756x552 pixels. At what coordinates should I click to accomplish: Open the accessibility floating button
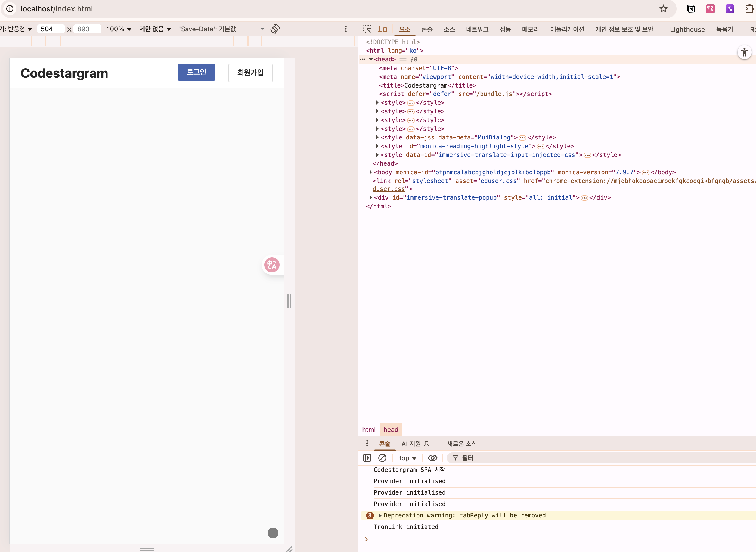point(744,52)
